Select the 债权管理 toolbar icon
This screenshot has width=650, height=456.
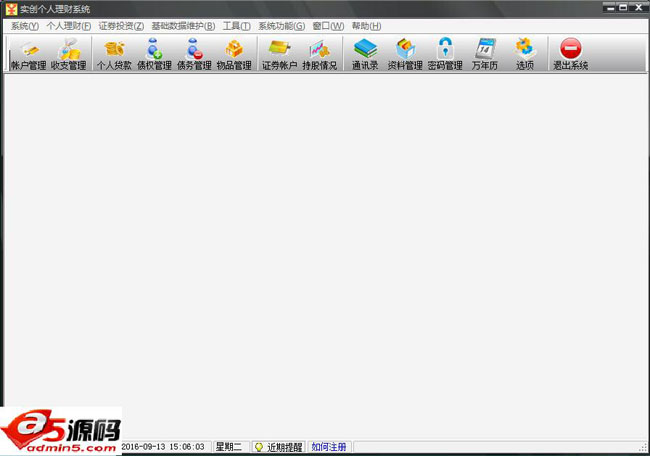pos(154,54)
